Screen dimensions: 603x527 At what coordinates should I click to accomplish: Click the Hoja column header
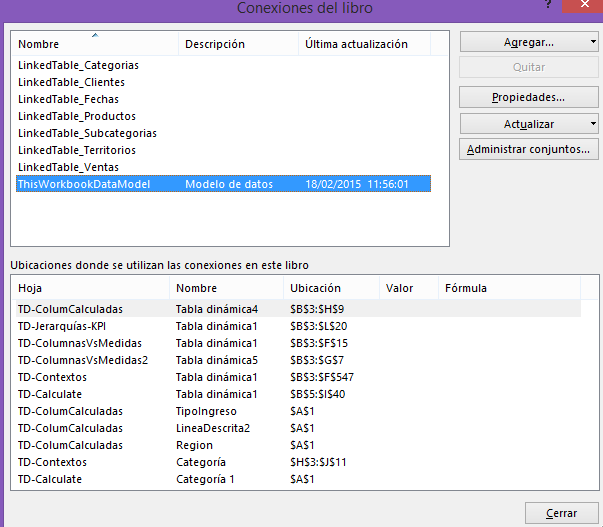pos(90,288)
